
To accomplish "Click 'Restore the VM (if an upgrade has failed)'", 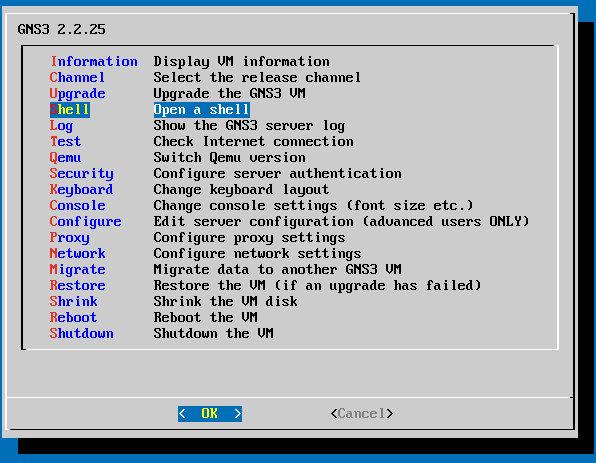I will pyautogui.click(x=317, y=285).
